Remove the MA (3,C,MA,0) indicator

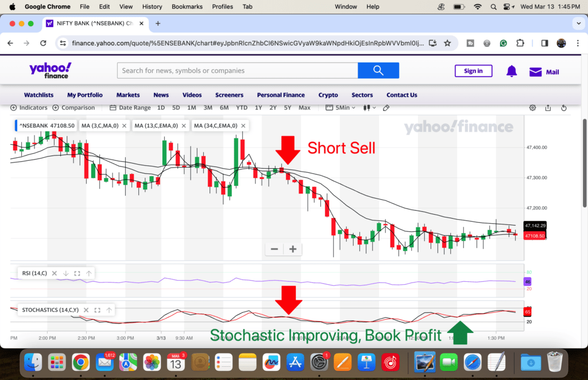pos(124,126)
